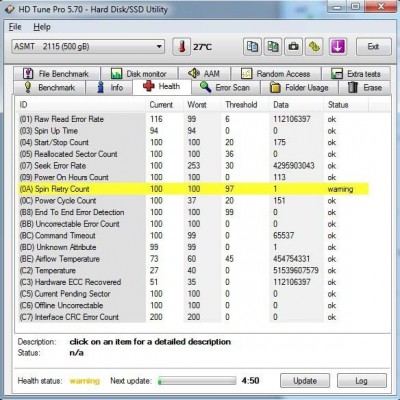Switch to the AAM tab
This screenshot has width=400, height=400.
(x=204, y=73)
